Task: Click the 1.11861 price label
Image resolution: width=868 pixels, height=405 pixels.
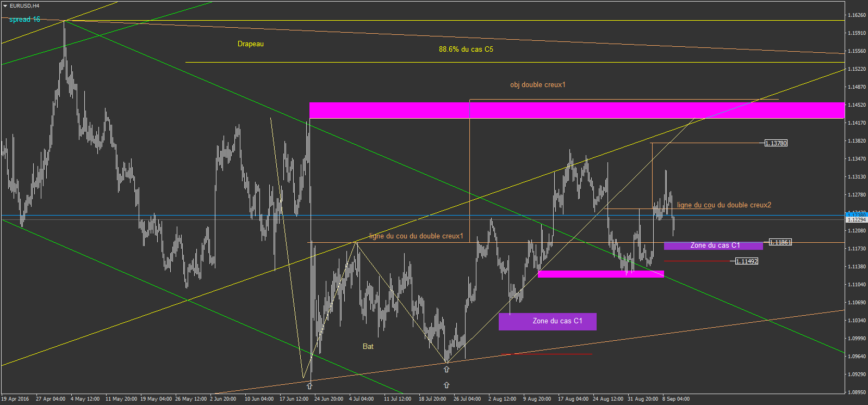Action: [x=780, y=242]
